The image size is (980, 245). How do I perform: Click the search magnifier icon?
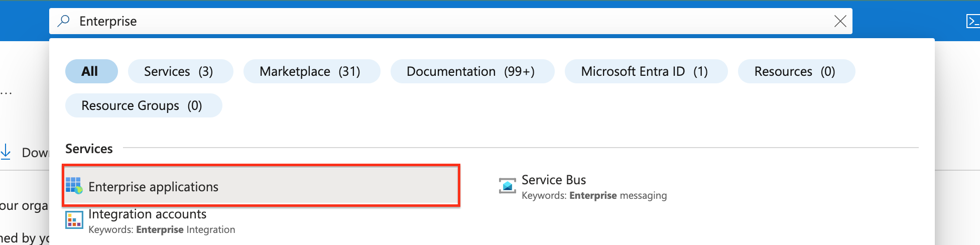pyautogui.click(x=64, y=21)
